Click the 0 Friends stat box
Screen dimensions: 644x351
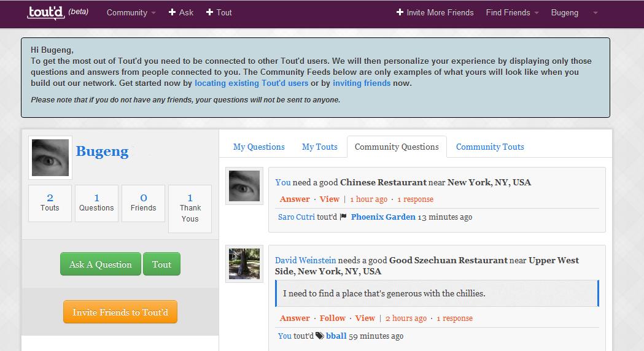click(143, 203)
